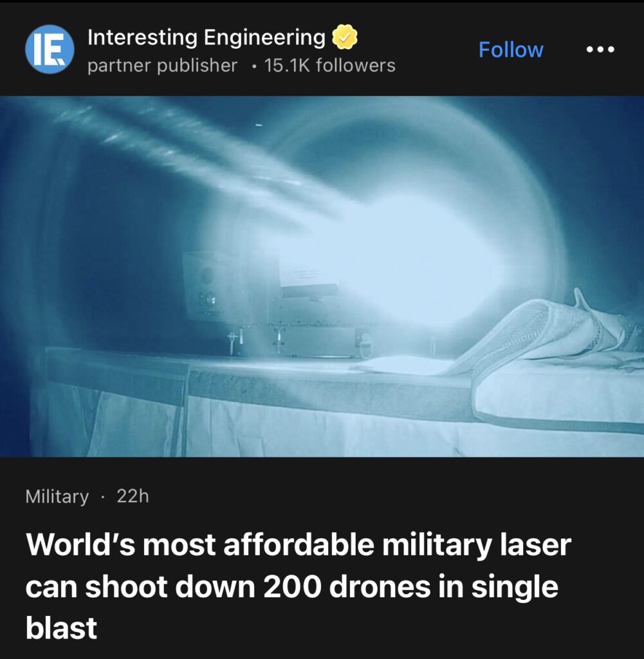This screenshot has width=644, height=659.
Task: Open the military laser article headline
Action: (299, 586)
